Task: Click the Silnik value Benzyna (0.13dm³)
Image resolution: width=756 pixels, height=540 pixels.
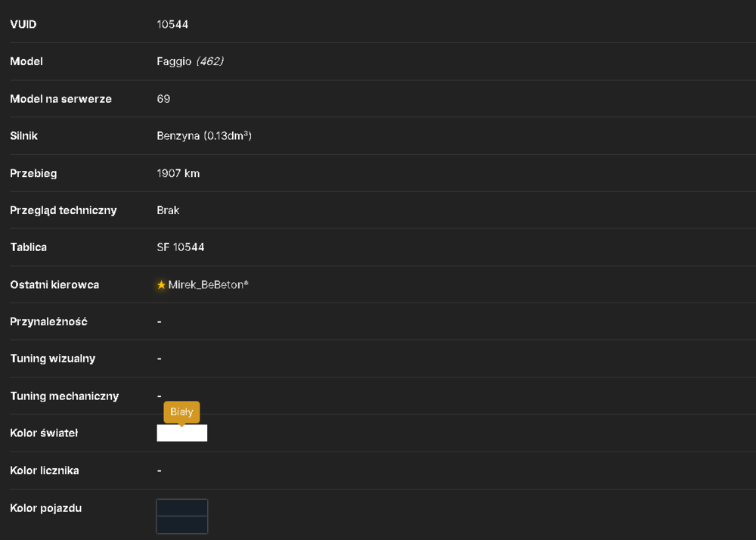Action: click(204, 136)
